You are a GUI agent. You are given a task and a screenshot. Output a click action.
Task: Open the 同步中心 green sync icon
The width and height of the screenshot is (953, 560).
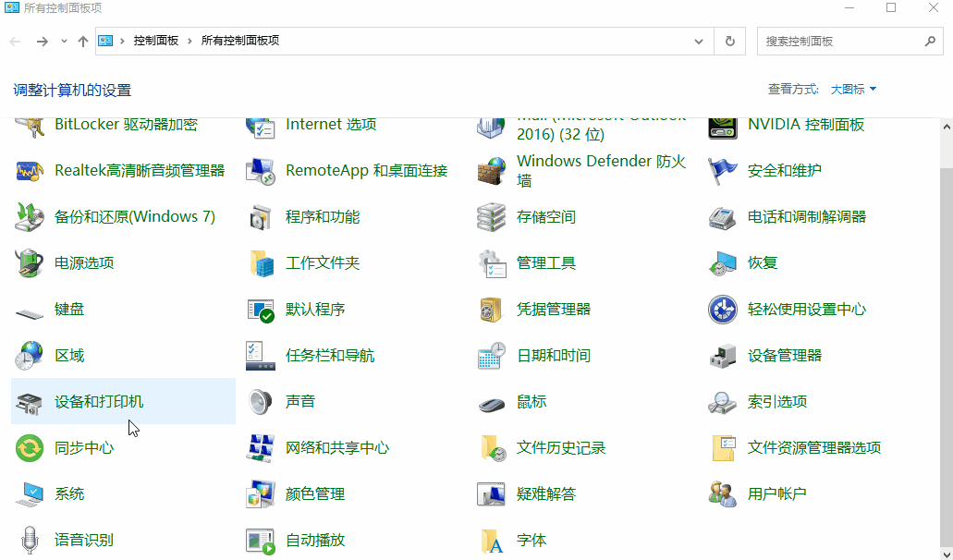point(30,447)
